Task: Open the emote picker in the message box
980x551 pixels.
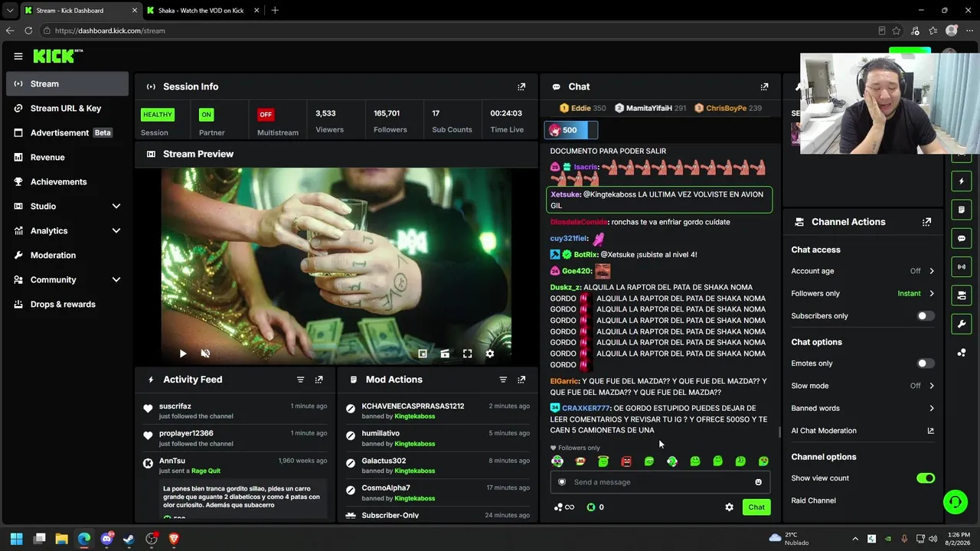Action: click(x=758, y=482)
